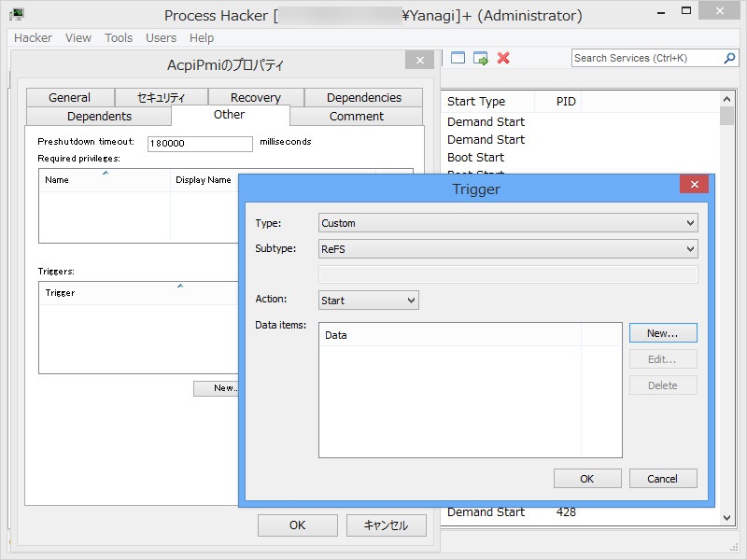
Task: Click the disabled Edit... button
Action: [663, 359]
